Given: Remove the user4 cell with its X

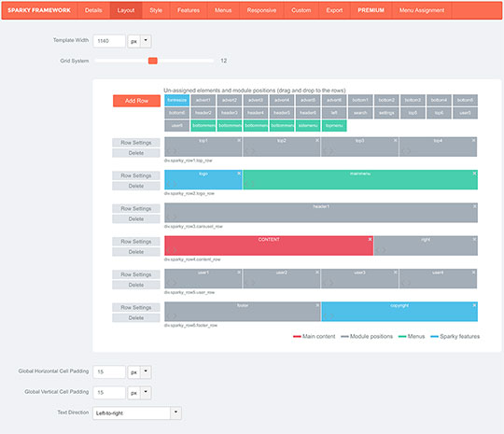Looking at the screenshot, I should (x=473, y=273).
